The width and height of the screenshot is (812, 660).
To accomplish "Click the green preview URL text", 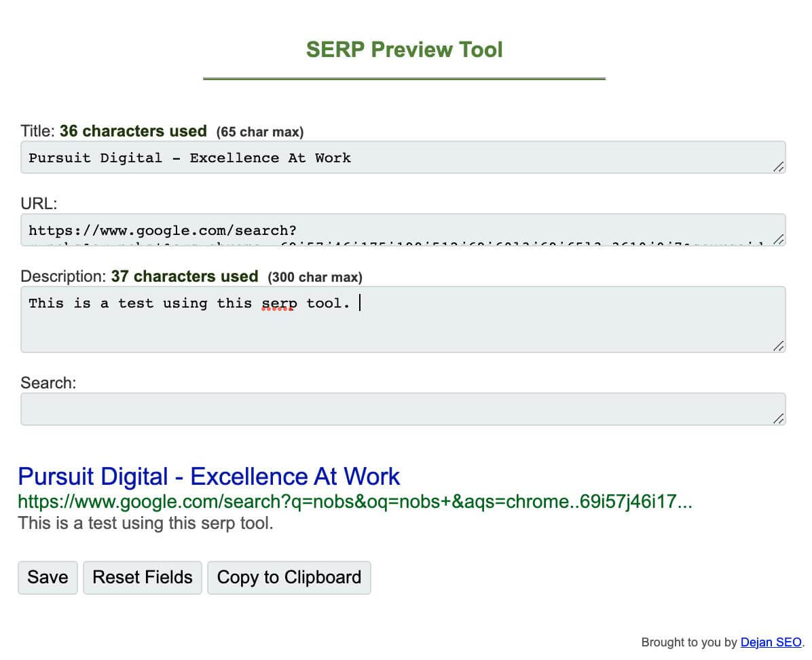I will pos(354,502).
